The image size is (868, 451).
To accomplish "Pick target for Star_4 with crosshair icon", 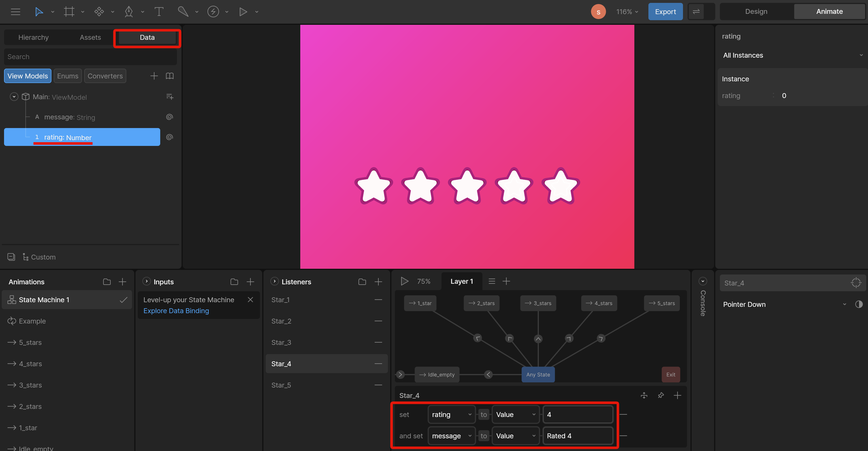I will [x=856, y=283].
